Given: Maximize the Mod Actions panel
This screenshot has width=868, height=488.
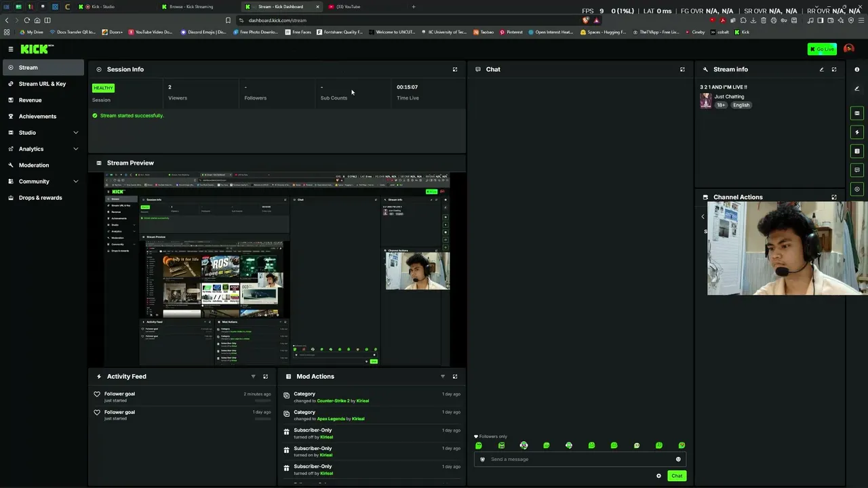Looking at the screenshot, I should 455,376.
